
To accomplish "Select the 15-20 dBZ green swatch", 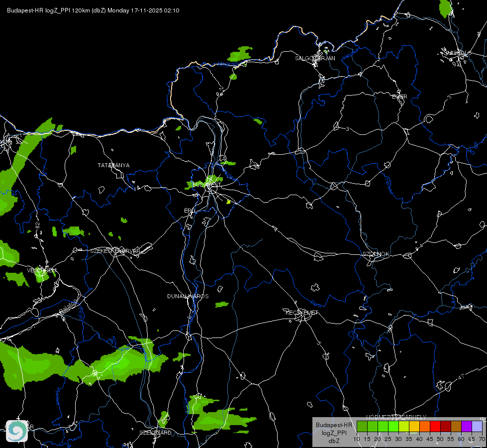I will [373, 427].
